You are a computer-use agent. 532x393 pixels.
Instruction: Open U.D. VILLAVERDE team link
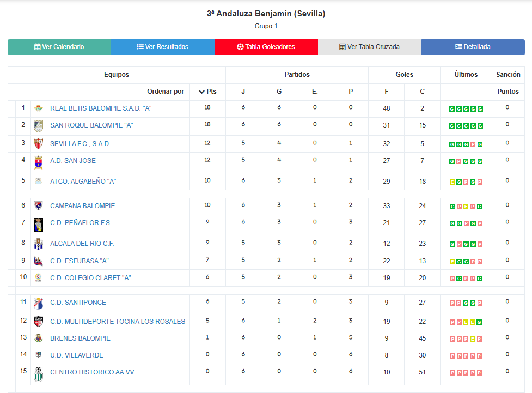(77, 355)
